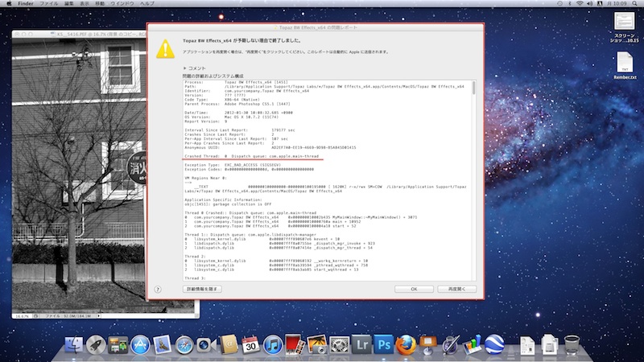Launch Lightroom from the dock

(x=363, y=346)
